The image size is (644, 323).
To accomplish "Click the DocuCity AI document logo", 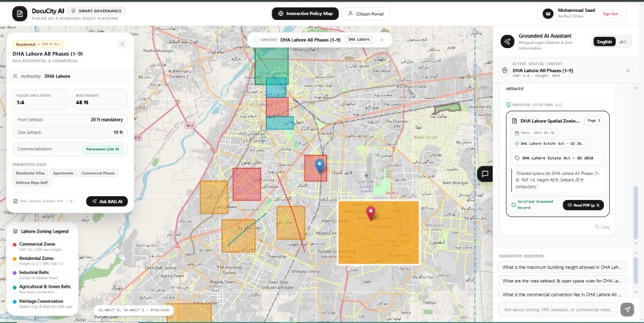I will coord(19,14).
